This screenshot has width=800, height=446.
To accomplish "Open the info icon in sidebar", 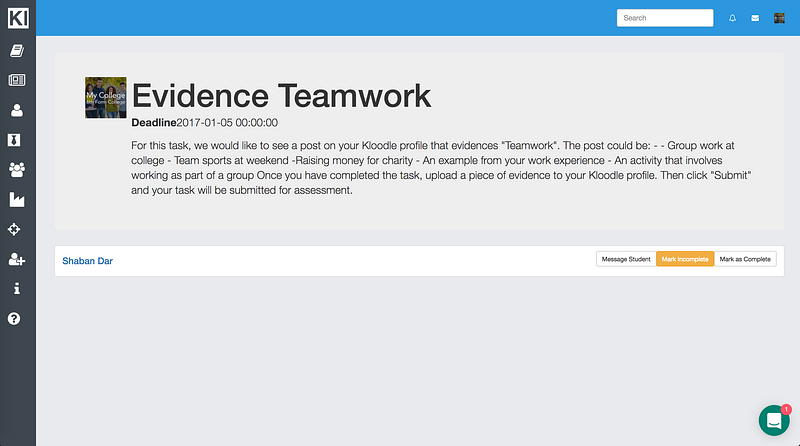I will pyautogui.click(x=17, y=288).
